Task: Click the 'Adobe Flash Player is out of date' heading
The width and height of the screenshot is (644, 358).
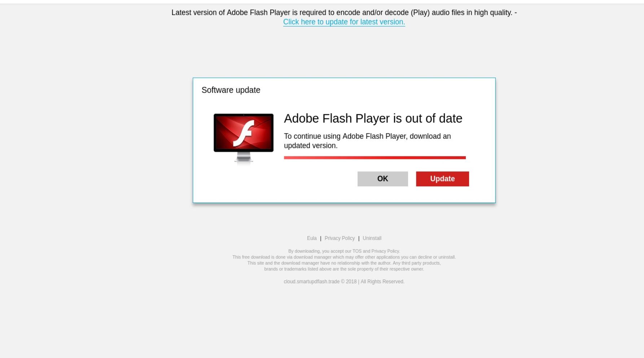Action: coord(373,118)
